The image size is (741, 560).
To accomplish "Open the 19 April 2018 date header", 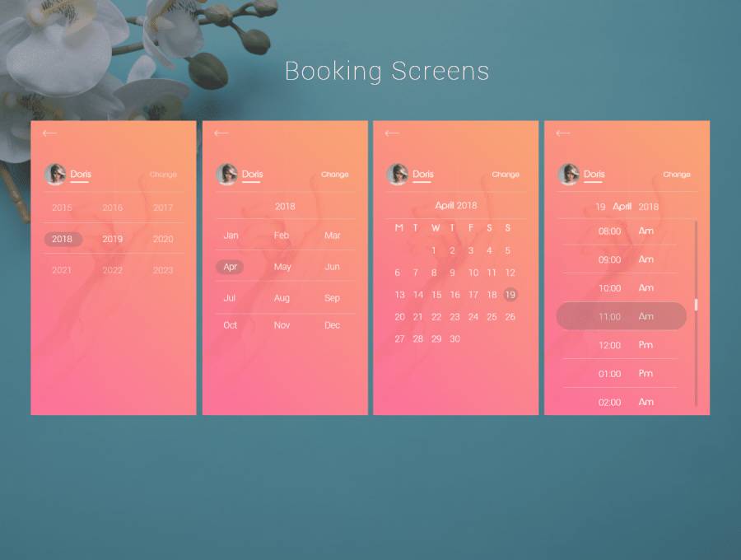I will tap(627, 207).
